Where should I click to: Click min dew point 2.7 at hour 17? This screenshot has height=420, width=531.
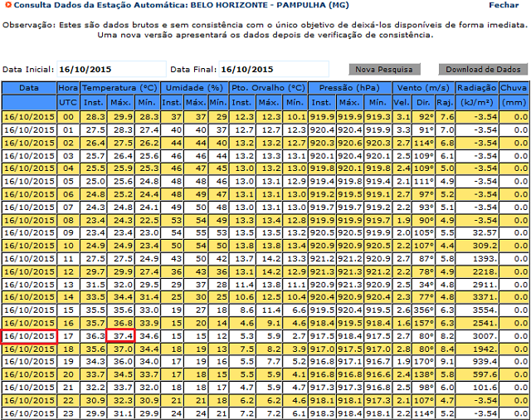pyautogui.click(x=295, y=336)
